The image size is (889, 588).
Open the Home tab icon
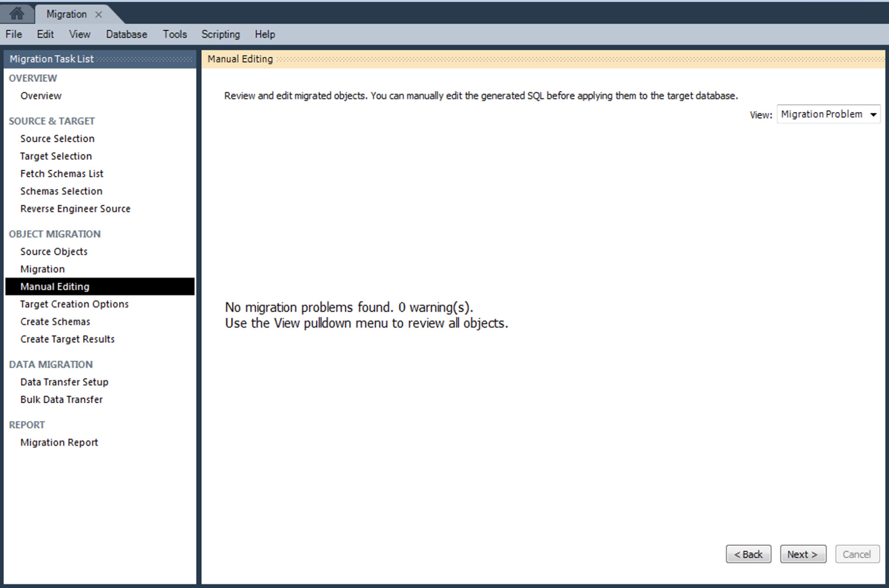[x=16, y=14]
